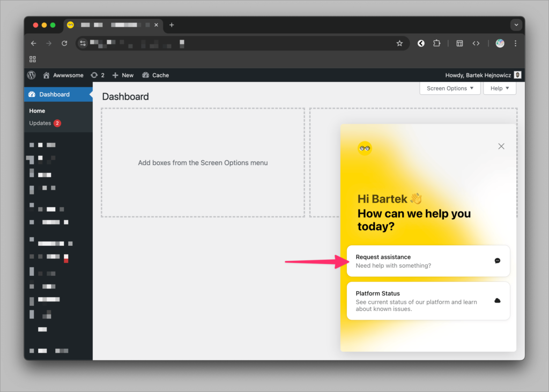The height and width of the screenshot is (392, 549).
Task: Open the browser Extensions puzzle icon
Action: (436, 43)
